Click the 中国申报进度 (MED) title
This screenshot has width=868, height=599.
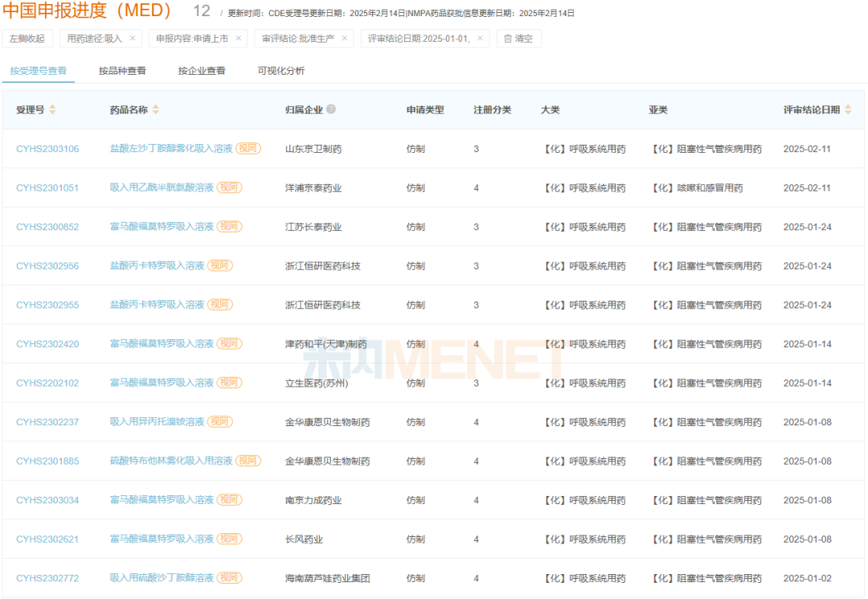(x=87, y=10)
